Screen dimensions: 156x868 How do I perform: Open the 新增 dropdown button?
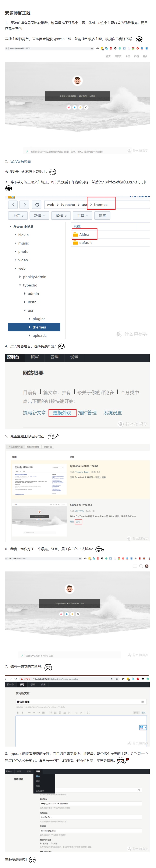tap(40, 216)
